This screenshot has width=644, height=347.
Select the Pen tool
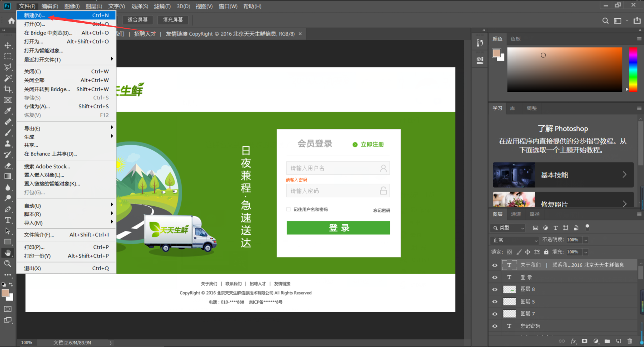8,209
